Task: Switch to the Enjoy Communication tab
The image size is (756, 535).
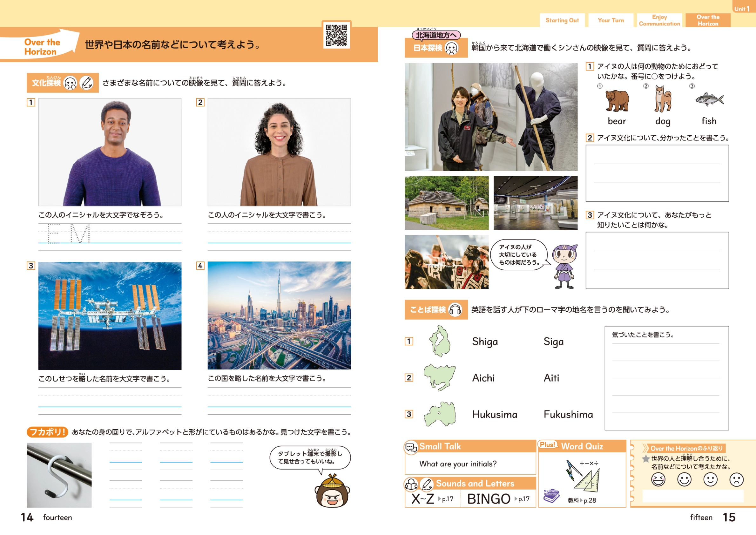Action: [x=659, y=20]
